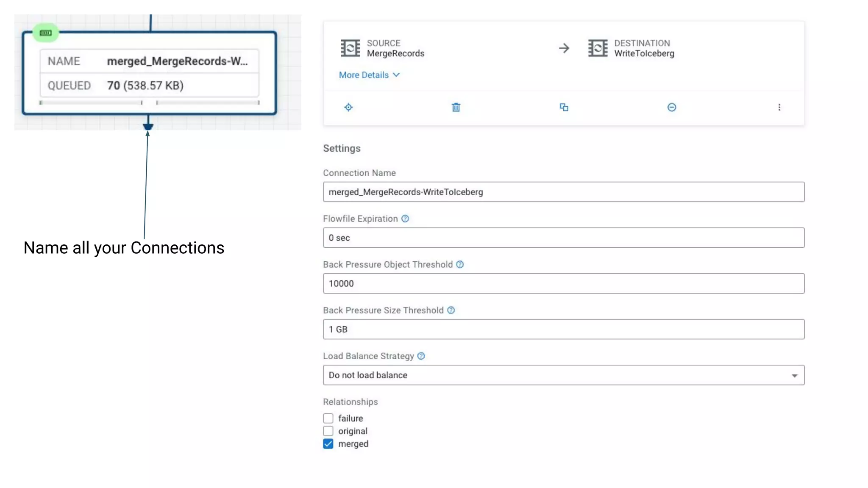This screenshot has height=488, width=868.
Task: Click the circled minus icon
Action: (672, 107)
